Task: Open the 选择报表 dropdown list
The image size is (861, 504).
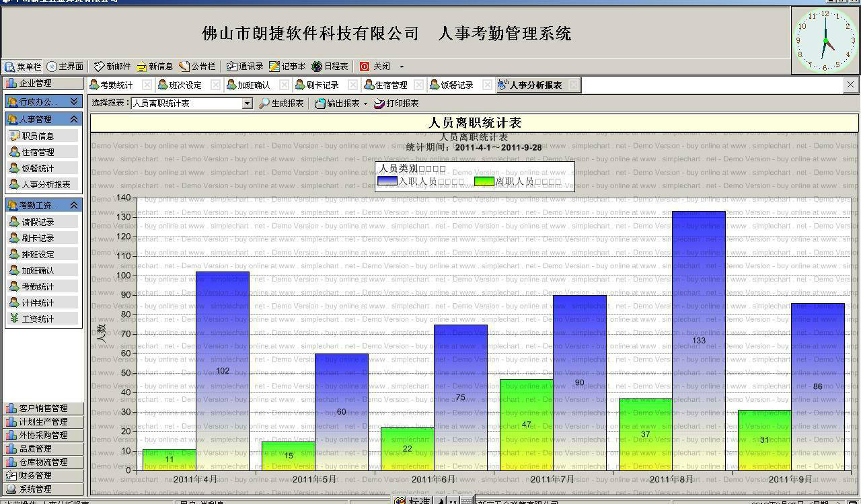Action: (247, 103)
